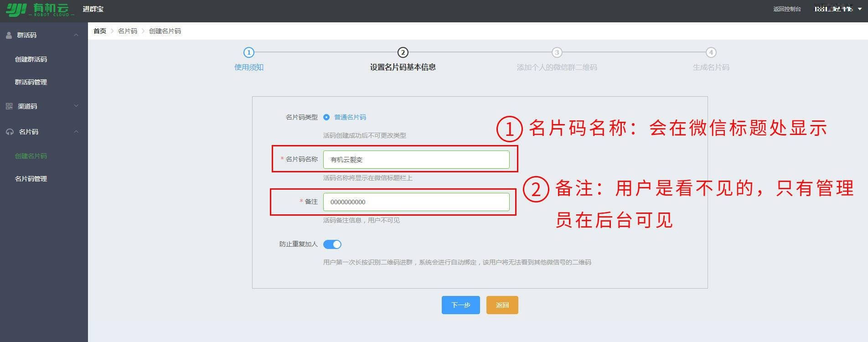Click the QR grid icon beside 渠道码
Image resolution: width=868 pixels, height=342 pixels.
tap(9, 106)
